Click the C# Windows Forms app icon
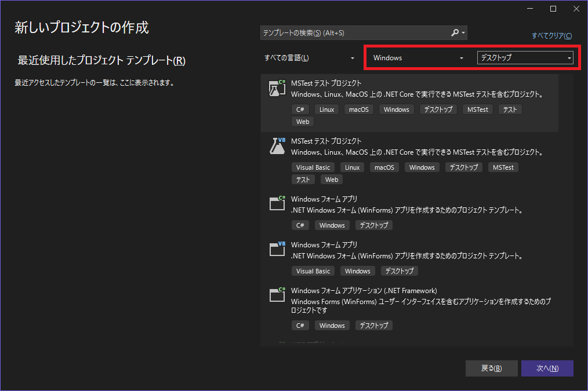This screenshot has width=588, height=391. click(x=277, y=203)
